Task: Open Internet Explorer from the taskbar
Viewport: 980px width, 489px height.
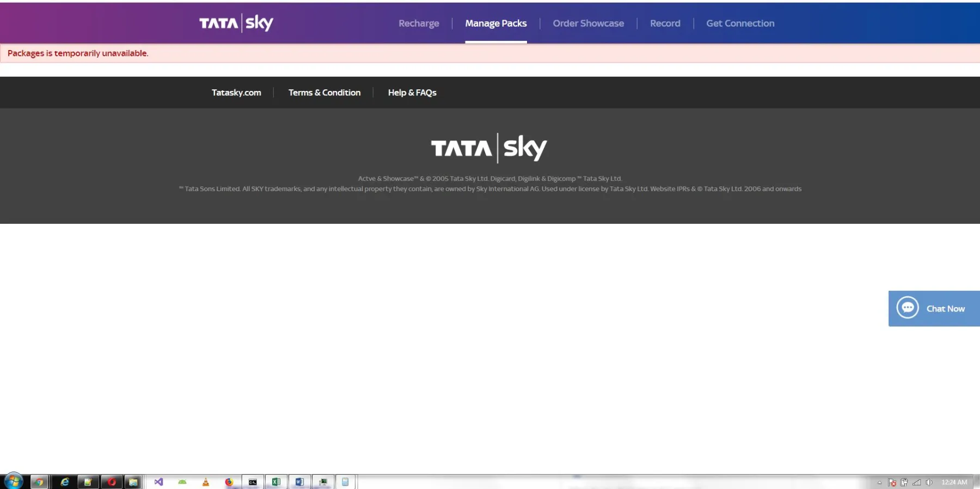Action: [x=64, y=482]
